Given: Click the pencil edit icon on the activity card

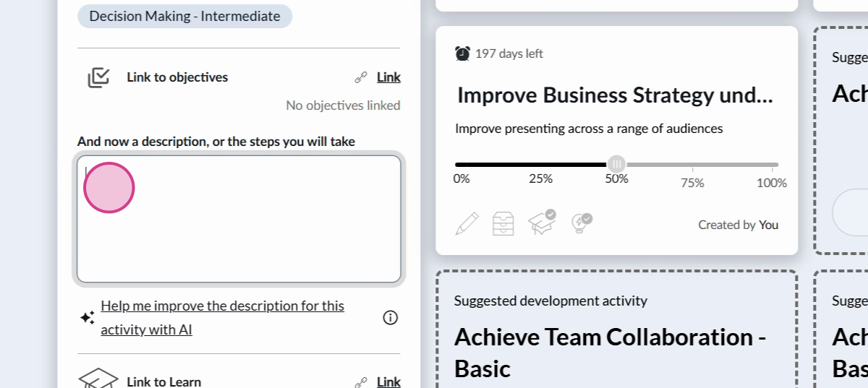Looking at the screenshot, I should click(x=467, y=224).
